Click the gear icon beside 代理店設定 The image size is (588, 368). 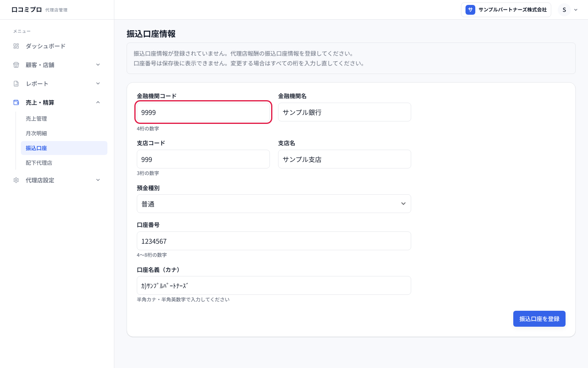(x=16, y=180)
